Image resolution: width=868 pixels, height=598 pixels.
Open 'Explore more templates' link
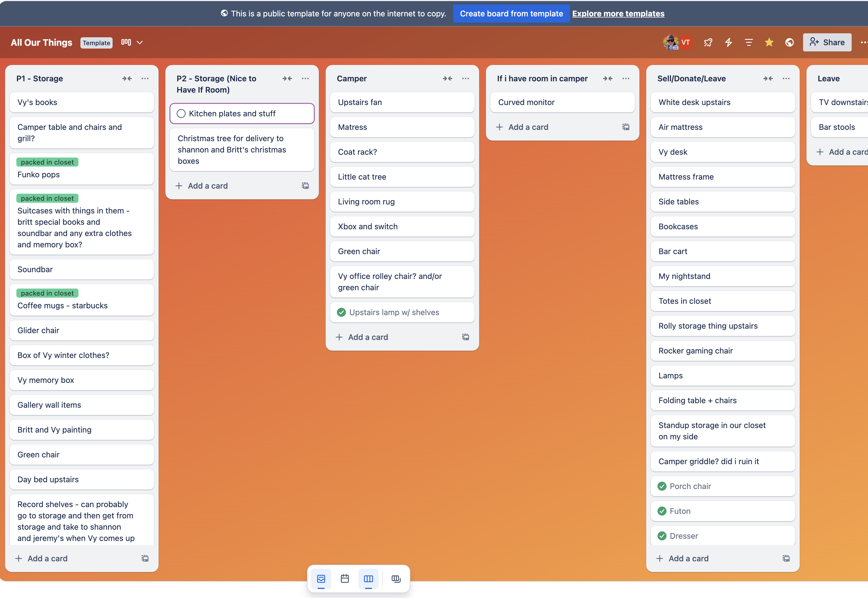pos(618,14)
